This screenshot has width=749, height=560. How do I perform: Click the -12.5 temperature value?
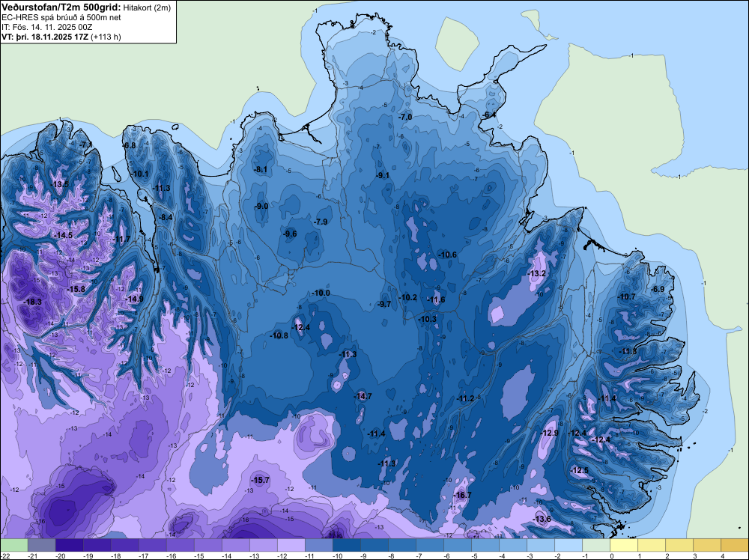pyautogui.click(x=580, y=470)
